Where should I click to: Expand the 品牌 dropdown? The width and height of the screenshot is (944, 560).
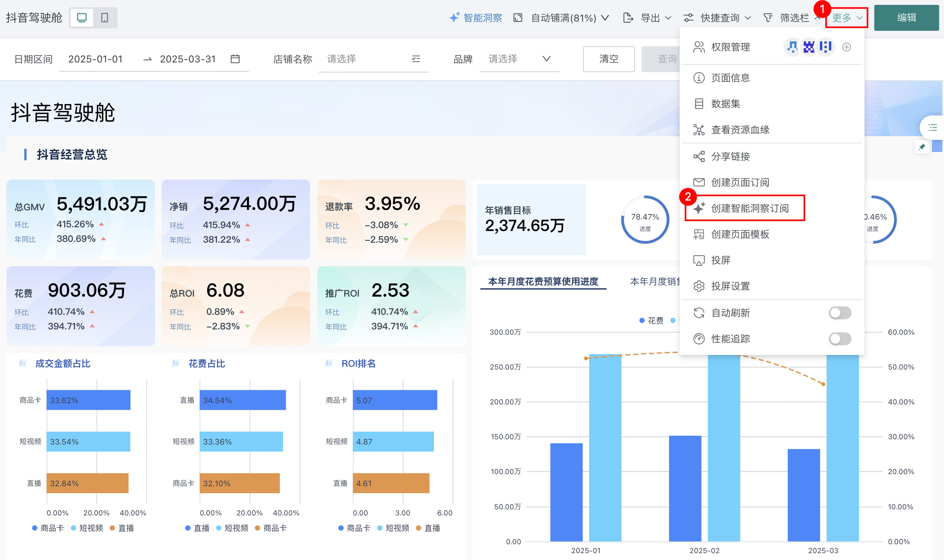[546, 59]
